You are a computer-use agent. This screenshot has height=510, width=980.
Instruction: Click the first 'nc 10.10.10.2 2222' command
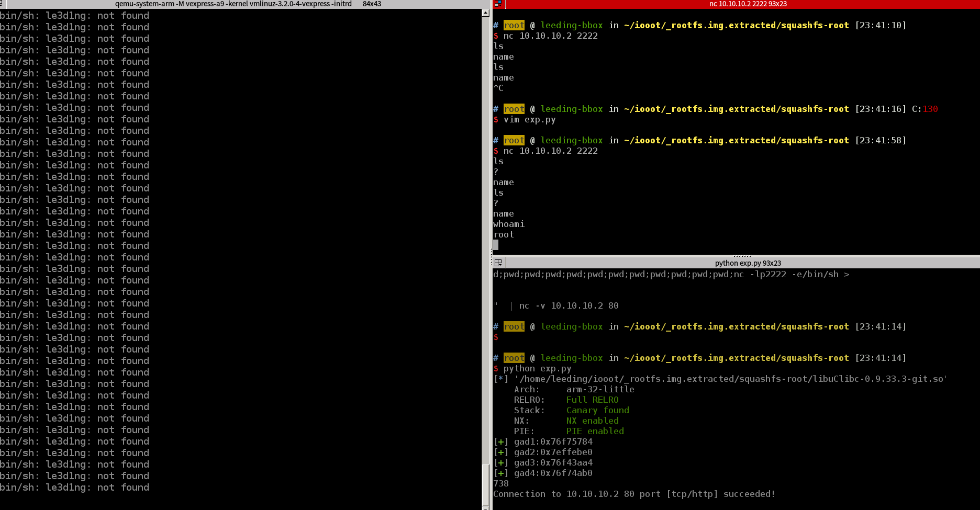(550, 36)
